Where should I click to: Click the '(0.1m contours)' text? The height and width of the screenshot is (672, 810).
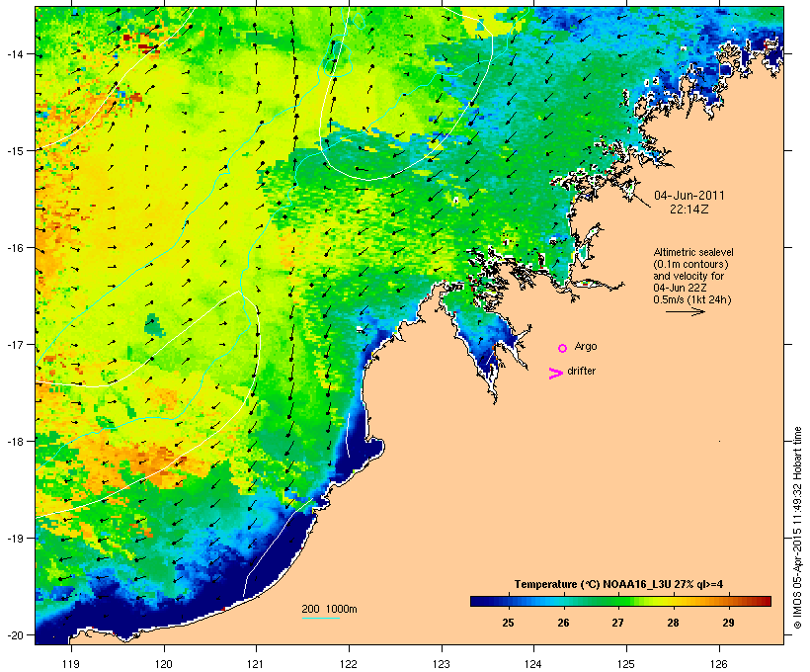tap(690, 264)
